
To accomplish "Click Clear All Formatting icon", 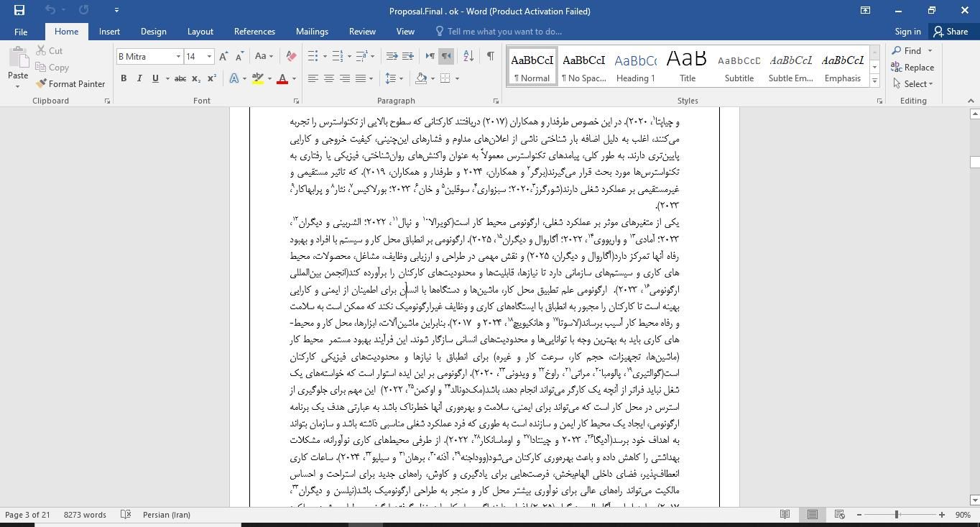I will (x=291, y=56).
